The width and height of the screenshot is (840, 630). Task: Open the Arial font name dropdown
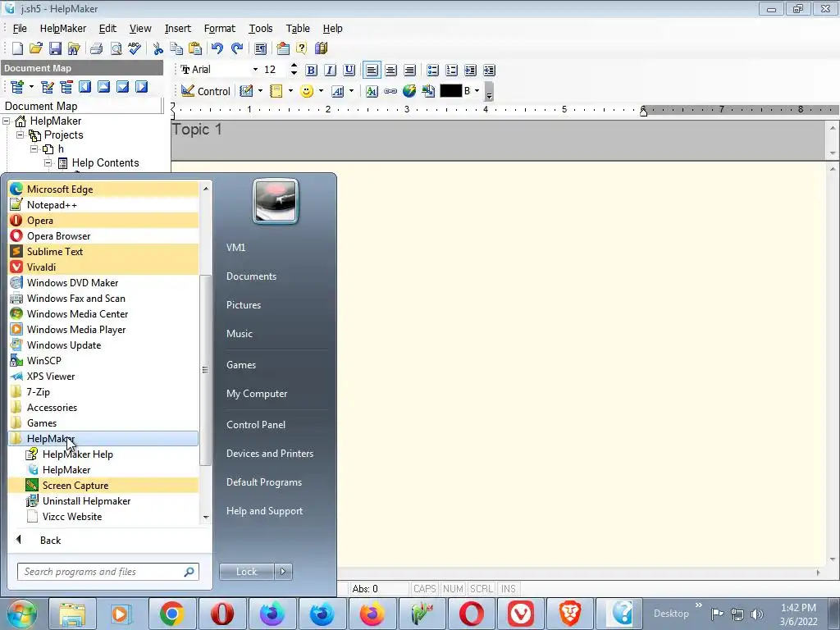point(255,70)
